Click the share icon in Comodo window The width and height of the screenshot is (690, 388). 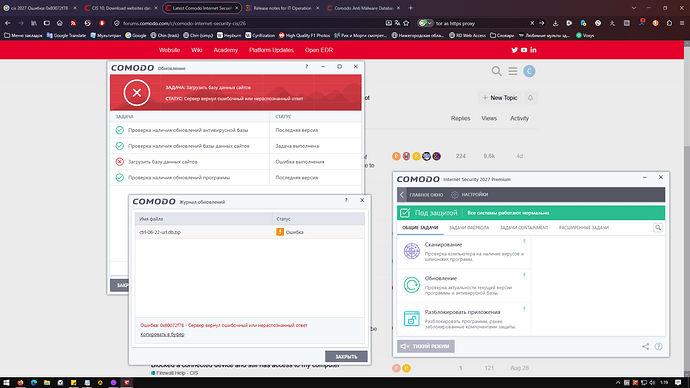click(x=645, y=347)
